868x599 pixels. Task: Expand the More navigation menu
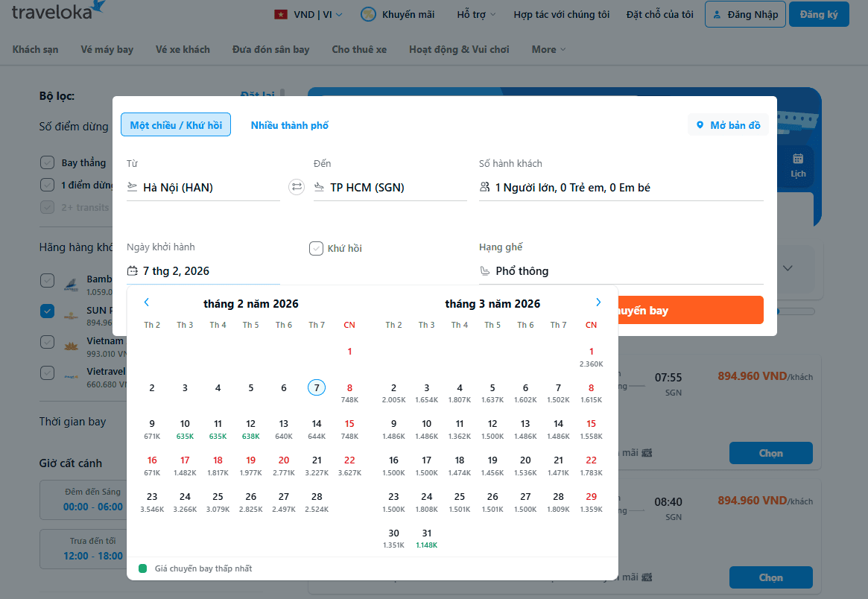pos(548,49)
